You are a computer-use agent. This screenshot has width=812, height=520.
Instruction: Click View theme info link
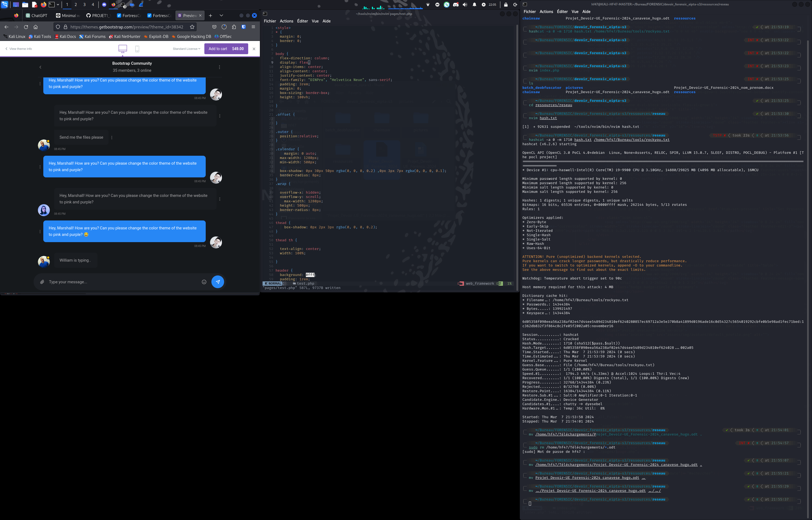tap(19, 49)
